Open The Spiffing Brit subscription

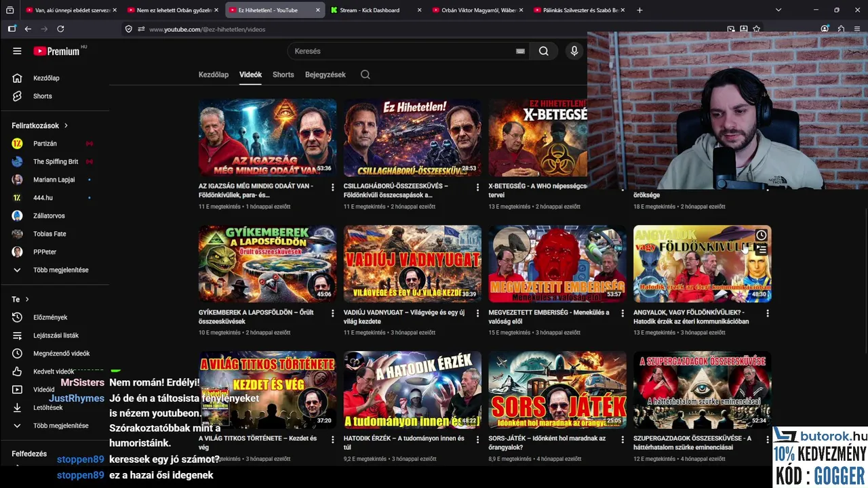tap(54, 161)
